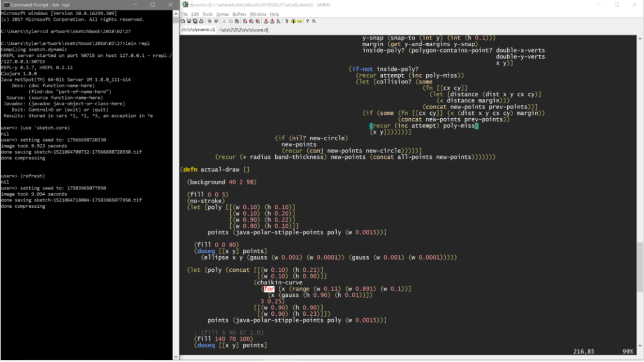Click the Command Prompt scroll down arrow
Viewport: 644px width, 362px height.
(176, 357)
